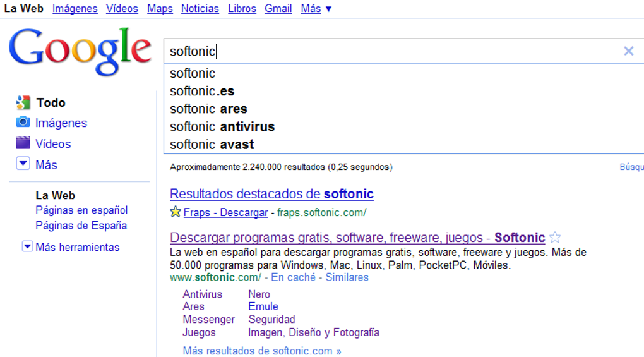
Task: Open the Fraps - Descargar link
Action: coord(225,213)
